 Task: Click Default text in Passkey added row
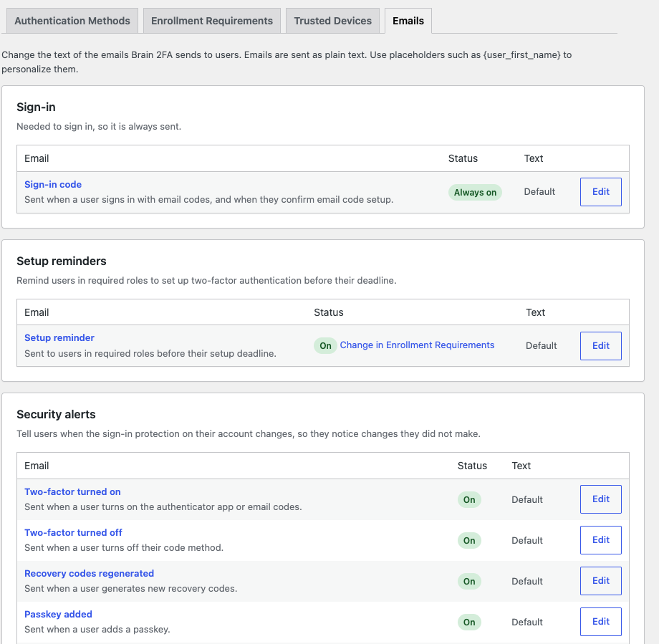pyautogui.click(x=527, y=622)
